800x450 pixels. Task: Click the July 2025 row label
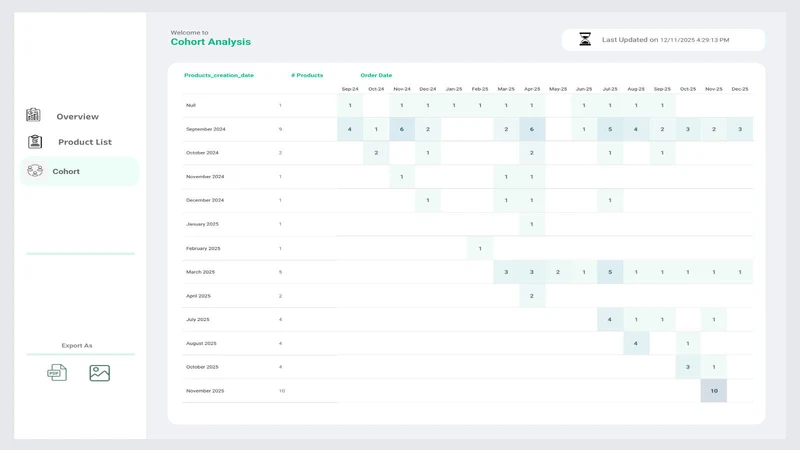[x=198, y=319]
